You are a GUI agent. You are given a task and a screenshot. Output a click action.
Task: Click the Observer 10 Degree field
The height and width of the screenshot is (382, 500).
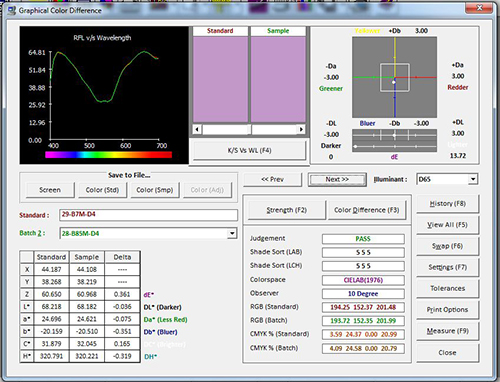[363, 294]
